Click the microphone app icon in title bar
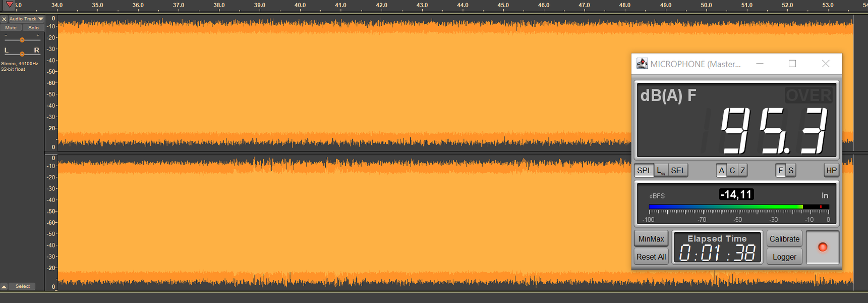This screenshot has height=303, width=868. [642, 64]
